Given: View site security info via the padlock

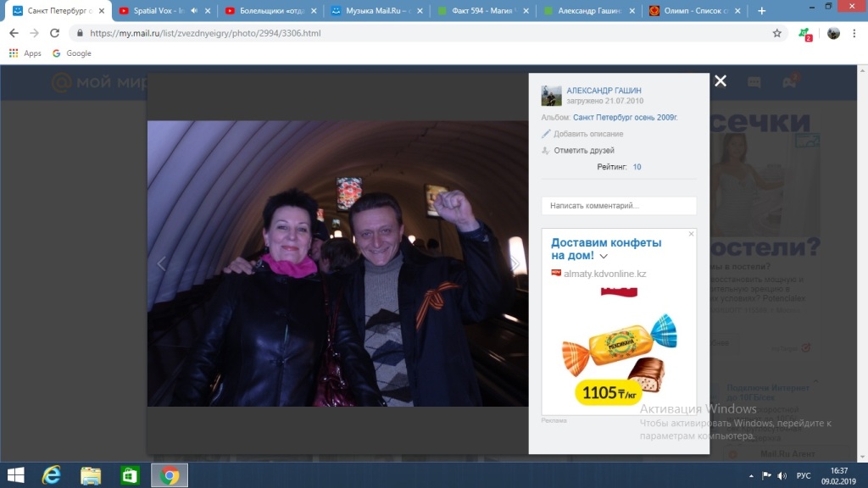Looking at the screenshot, I should (80, 33).
